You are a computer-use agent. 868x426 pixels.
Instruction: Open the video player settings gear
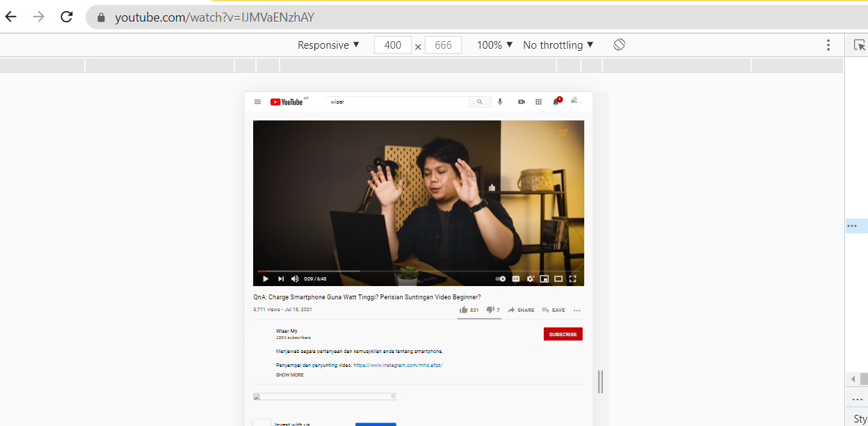530,278
